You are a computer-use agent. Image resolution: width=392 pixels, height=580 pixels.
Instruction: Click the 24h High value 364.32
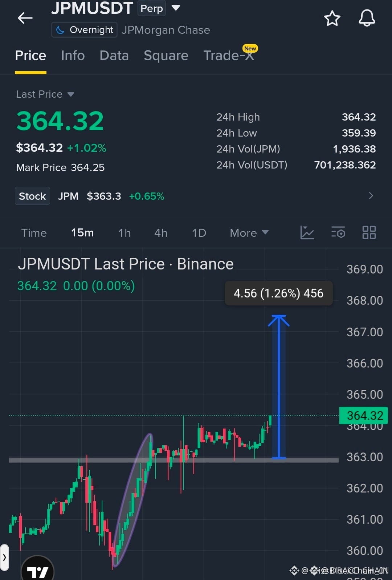[x=359, y=117]
